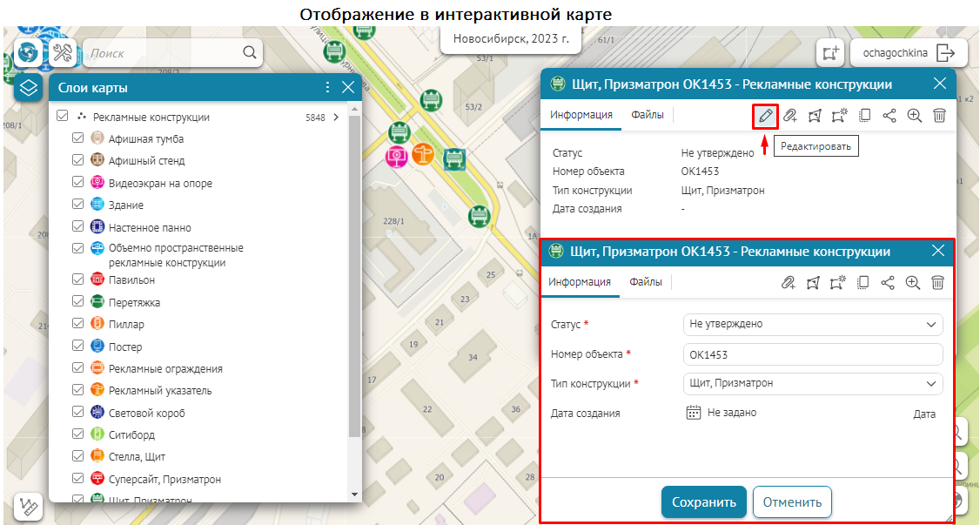Open the tools wrench icon
This screenshot has width=980, height=525.
(x=62, y=54)
